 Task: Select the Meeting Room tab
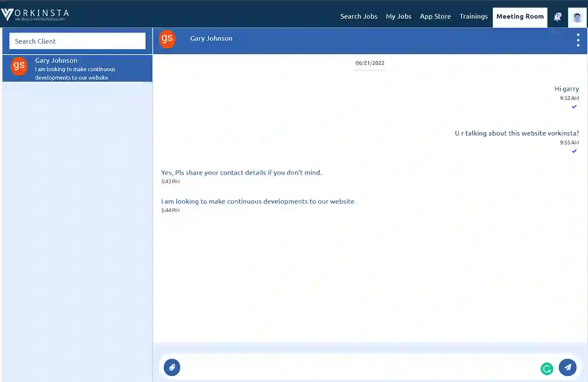click(520, 17)
